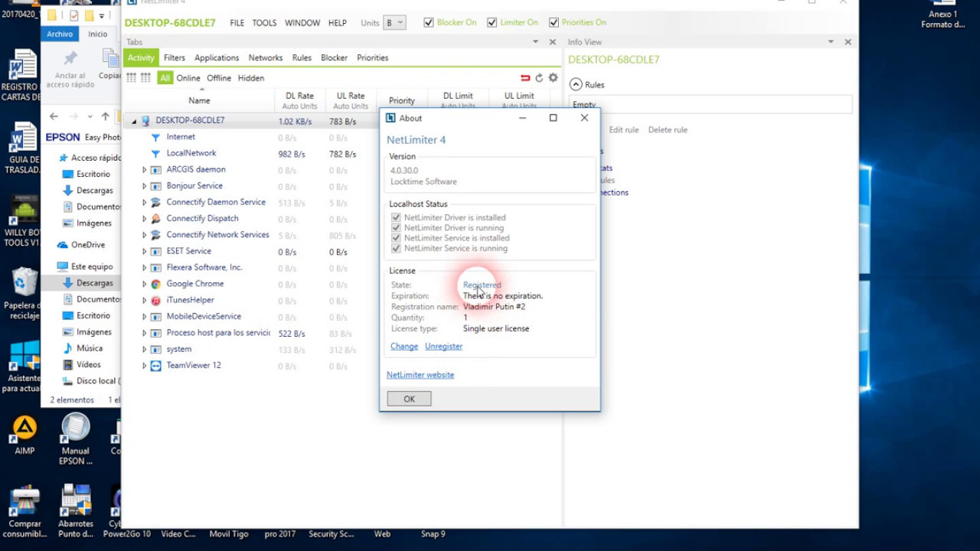Refresh the activity list with the refresh icon
This screenshot has height=551, width=980.
[539, 78]
